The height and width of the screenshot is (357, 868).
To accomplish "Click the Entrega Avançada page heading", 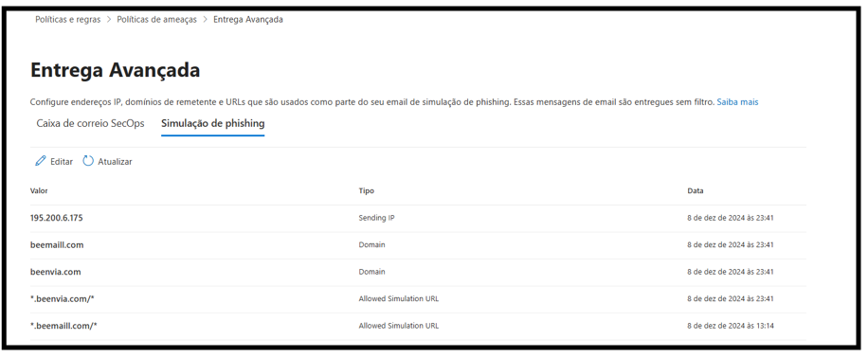I will pos(116,70).
